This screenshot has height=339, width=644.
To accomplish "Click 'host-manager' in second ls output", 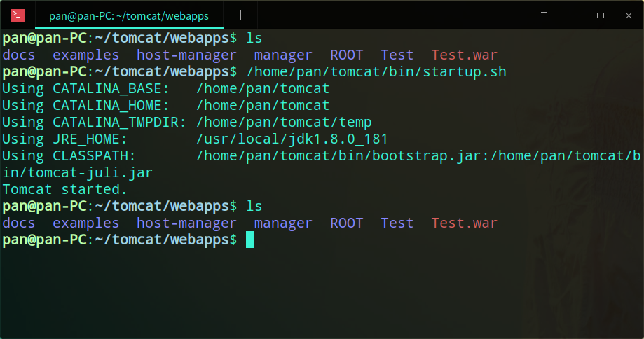I will (x=186, y=223).
